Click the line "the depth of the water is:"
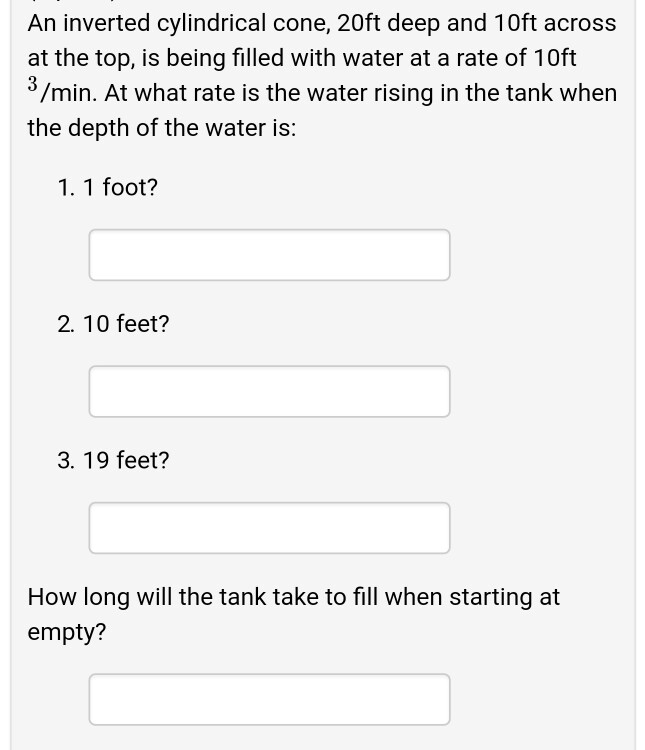The height and width of the screenshot is (750, 645). (x=161, y=128)
